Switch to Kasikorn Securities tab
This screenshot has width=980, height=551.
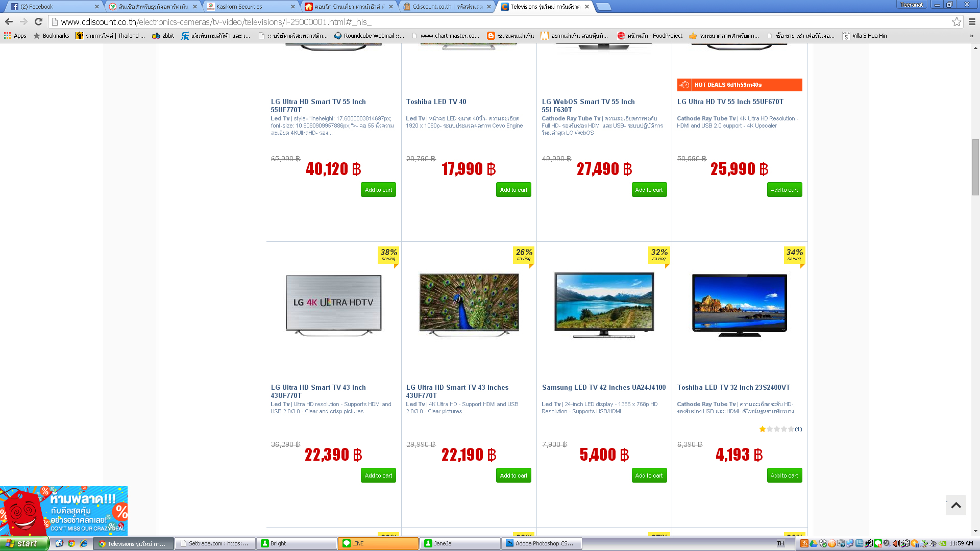click(250, 7)
